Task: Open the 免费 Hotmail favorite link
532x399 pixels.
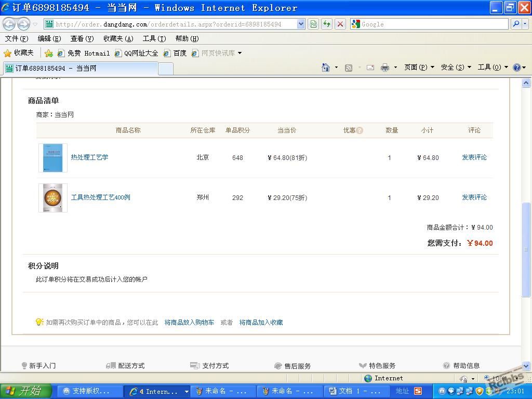Action: 84,54
